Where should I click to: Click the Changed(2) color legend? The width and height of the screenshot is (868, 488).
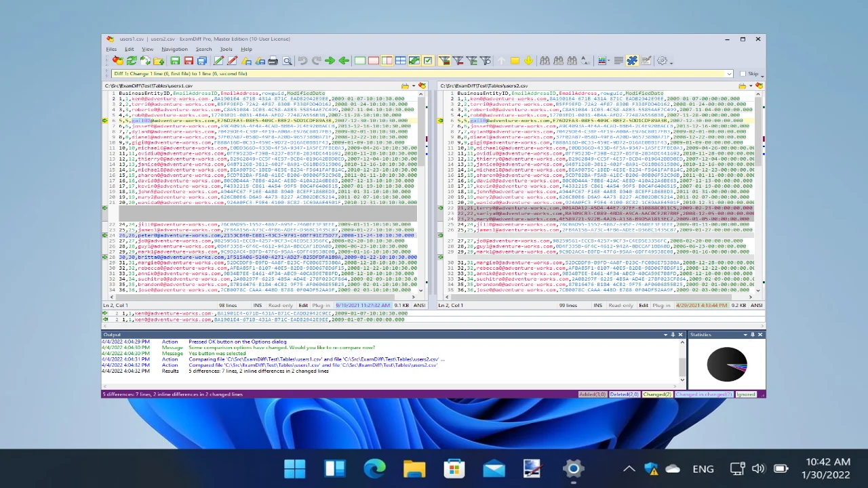point(657,394)
